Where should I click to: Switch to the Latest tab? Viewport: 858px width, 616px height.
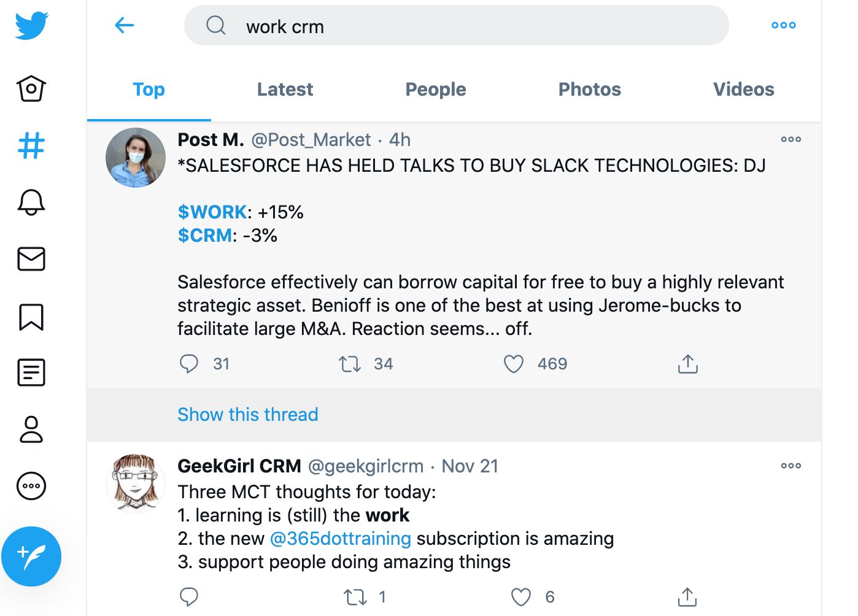pyautogui.click(x=284, y=90)
